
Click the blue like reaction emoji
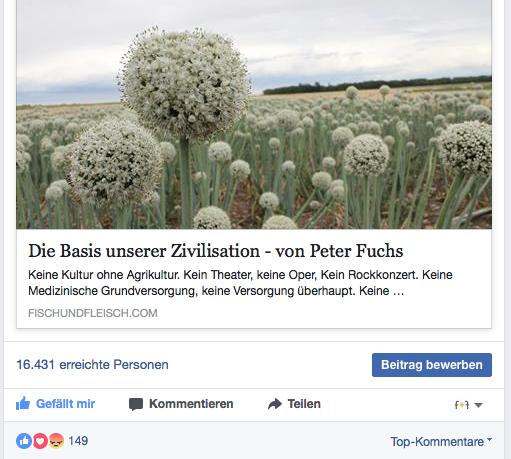(24, 441)
